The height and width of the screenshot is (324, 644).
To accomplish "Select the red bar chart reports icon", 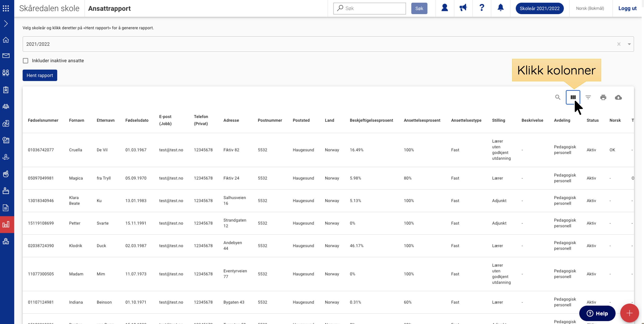I will 6,224.
